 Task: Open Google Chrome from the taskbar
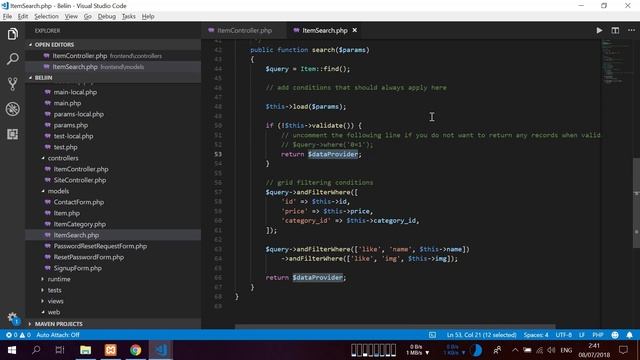(x=136, y=350)
